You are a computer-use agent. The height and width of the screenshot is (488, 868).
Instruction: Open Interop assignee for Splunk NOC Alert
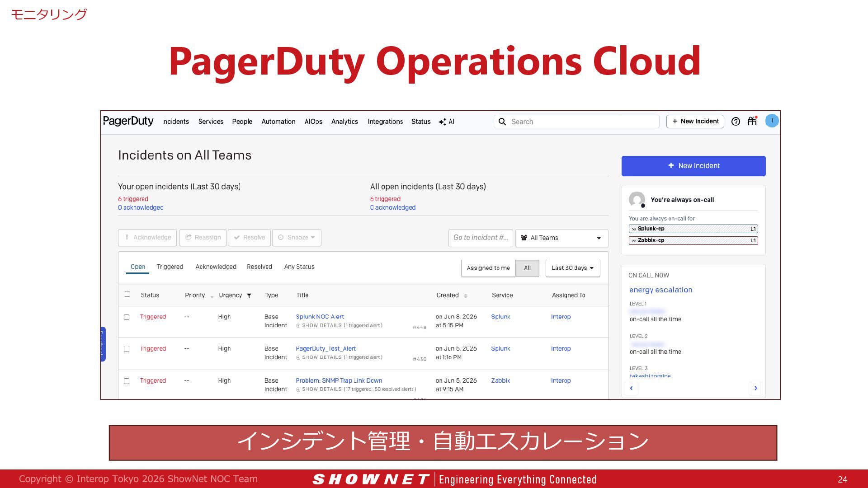click(x=561, y=317)
